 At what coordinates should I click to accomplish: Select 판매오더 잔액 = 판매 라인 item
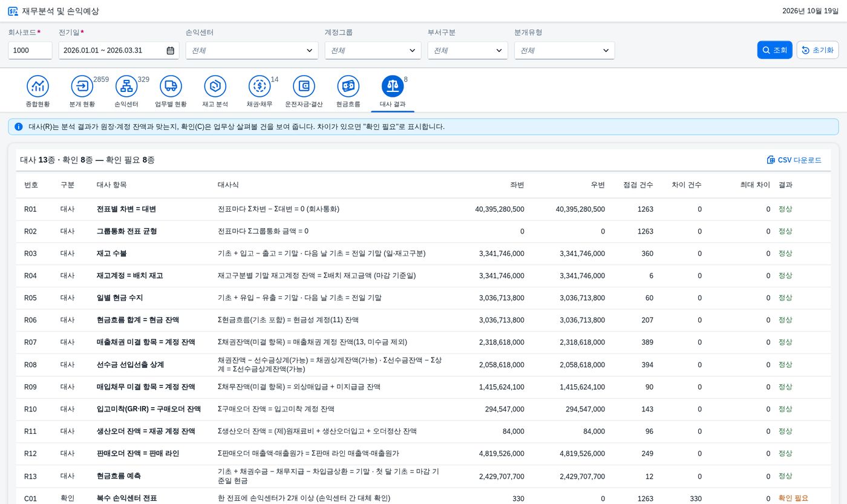138,453
